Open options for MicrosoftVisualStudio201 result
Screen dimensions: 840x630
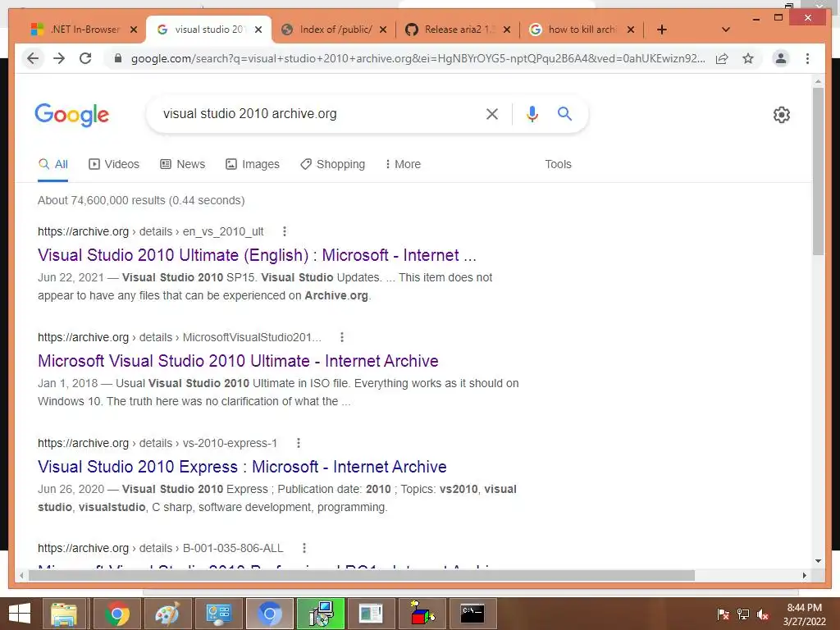[x=342, y=337]
